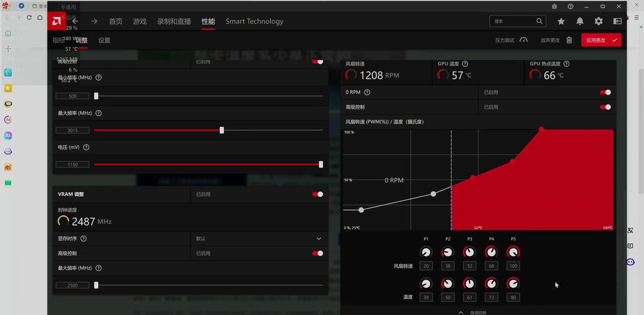
Task: Show help for 电压 (mV)
Action: click(x=86, y=147)
